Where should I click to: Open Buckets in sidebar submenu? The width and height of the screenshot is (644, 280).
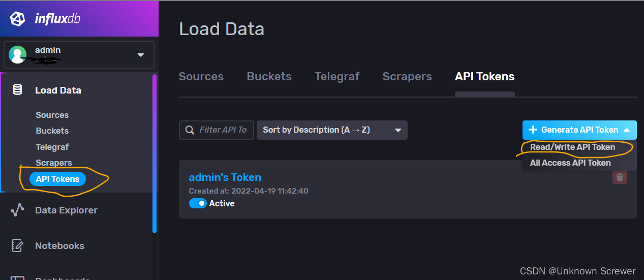coord(52,131)
